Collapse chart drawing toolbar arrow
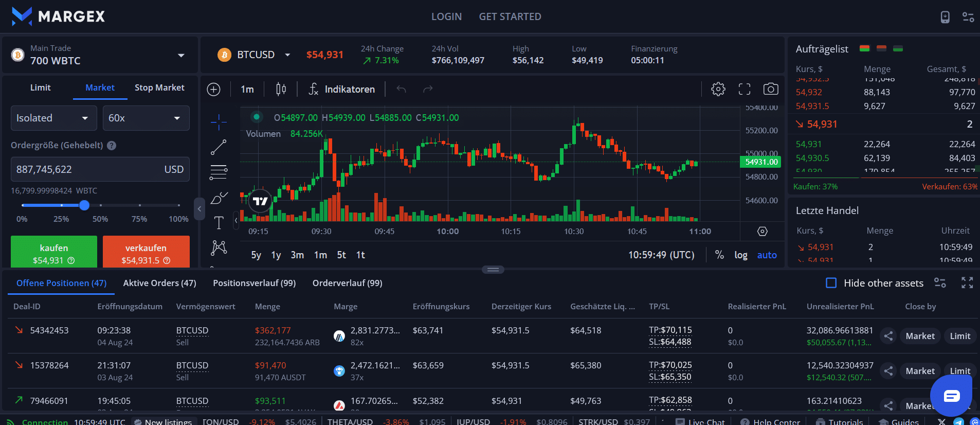Screen dimensions: 980x425 point(236,220)
